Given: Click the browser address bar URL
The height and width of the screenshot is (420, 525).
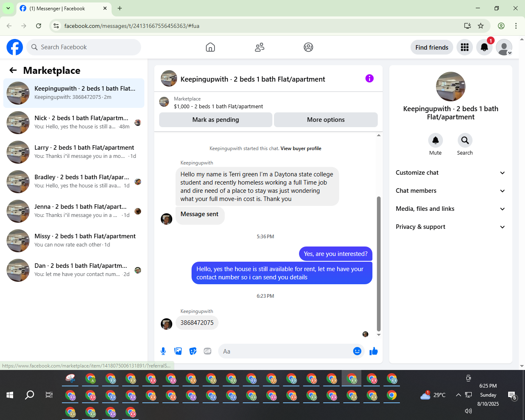Looking at the screenshot, I should pos(132,26).
